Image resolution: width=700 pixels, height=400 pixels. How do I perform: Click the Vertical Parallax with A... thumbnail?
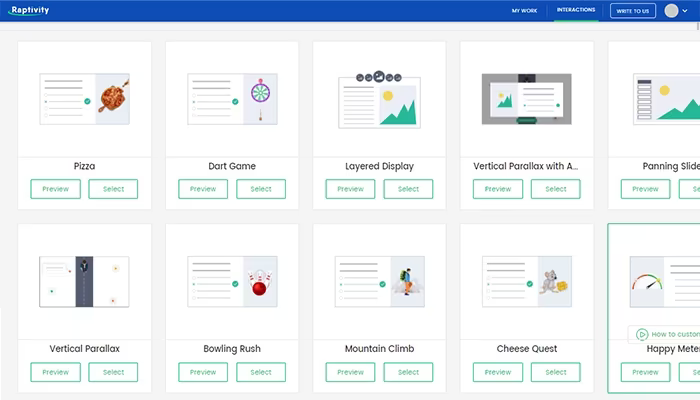[x=527, y=99]
